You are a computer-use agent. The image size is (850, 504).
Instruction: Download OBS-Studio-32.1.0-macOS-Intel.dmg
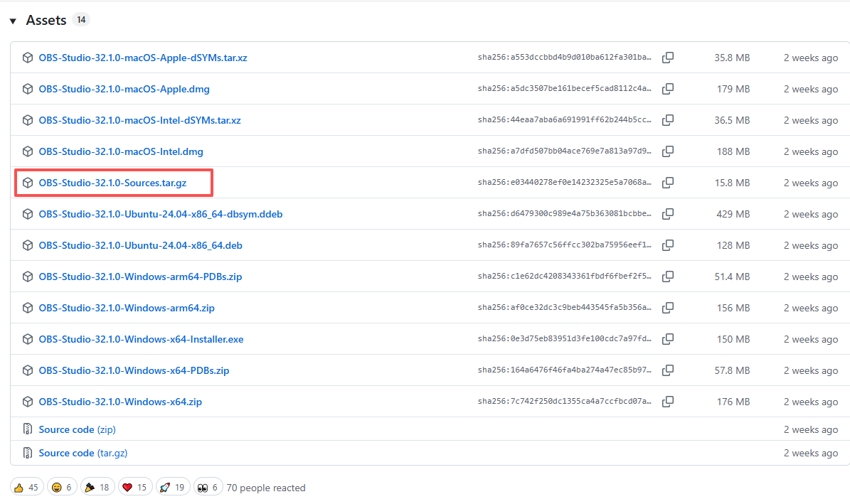(121, 151)
